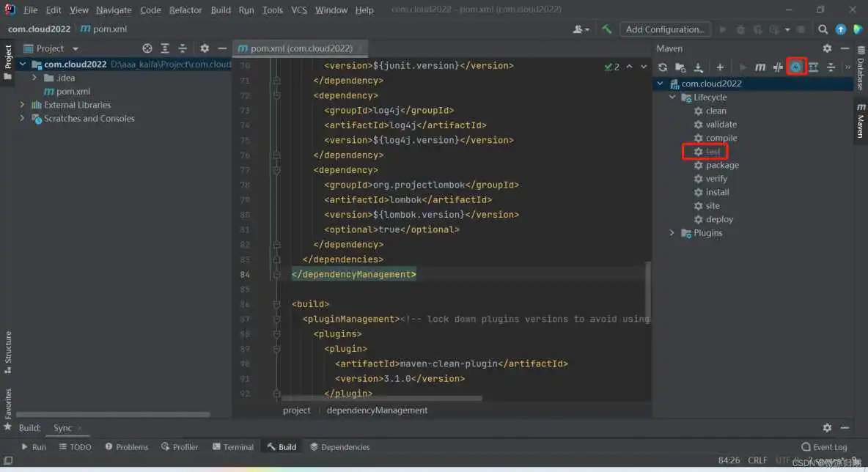Click Search Everywhere magnifier icon
This screenshot has width=868, height=472.
click(x=823, y=29)
